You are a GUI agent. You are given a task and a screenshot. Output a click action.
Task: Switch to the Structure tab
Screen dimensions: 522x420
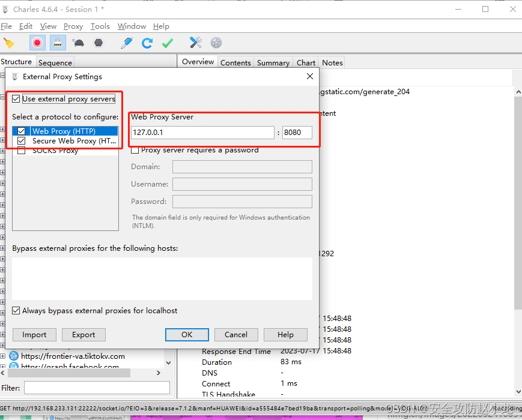[x=16, y=62]
